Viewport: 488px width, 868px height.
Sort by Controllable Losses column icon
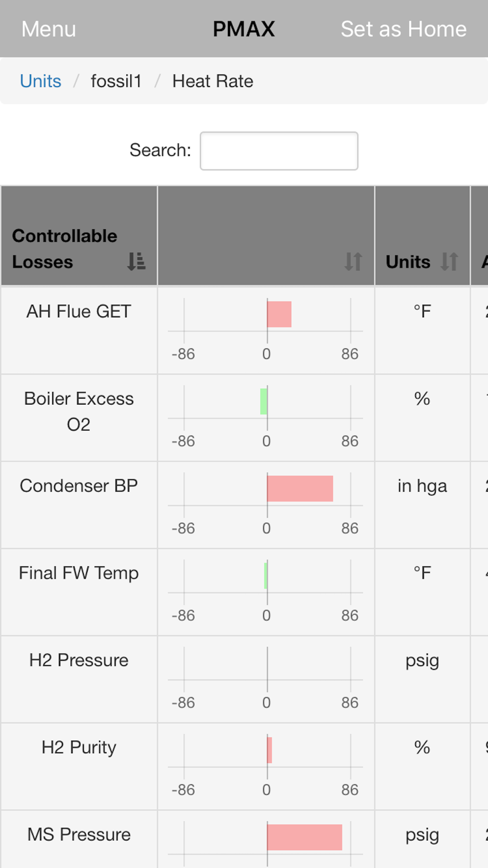click(x=136, y=261)
